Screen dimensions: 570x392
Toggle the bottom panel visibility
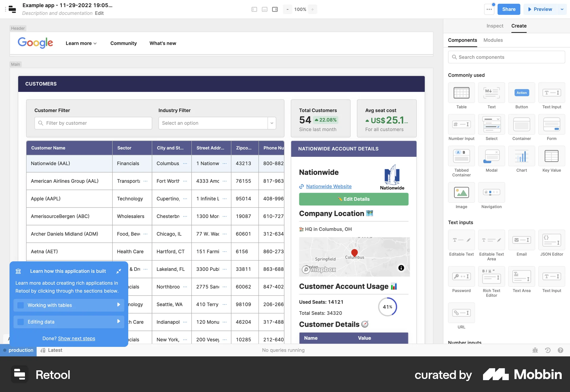265,9
